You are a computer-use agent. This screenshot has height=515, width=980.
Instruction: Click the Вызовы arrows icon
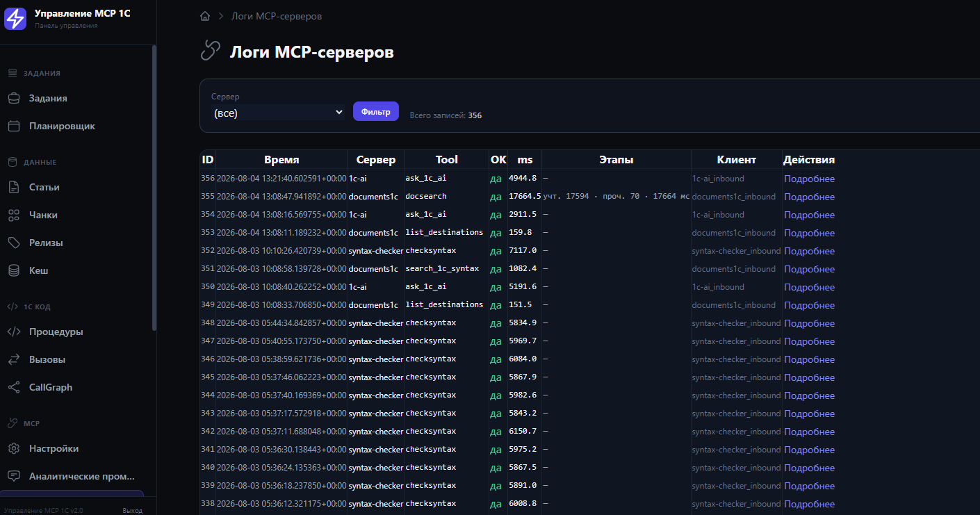(14, 359)
